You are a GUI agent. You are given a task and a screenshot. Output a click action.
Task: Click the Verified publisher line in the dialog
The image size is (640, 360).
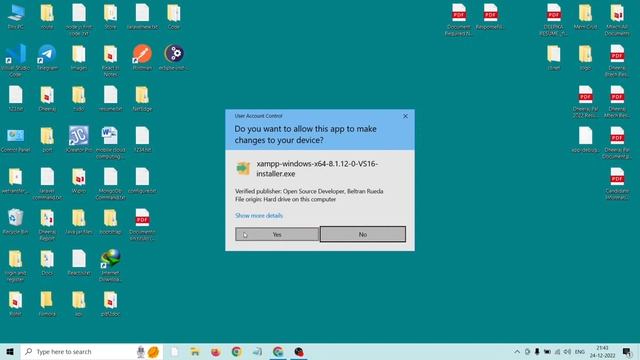(309, 191)
